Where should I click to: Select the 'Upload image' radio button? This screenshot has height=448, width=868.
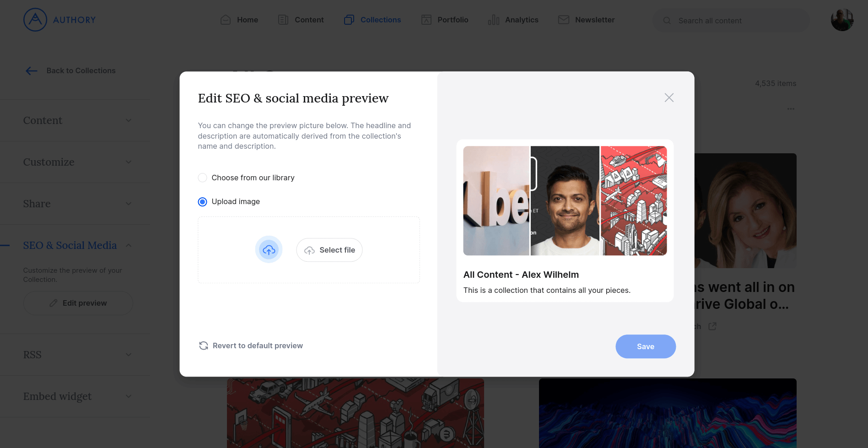tap(202, 202)
